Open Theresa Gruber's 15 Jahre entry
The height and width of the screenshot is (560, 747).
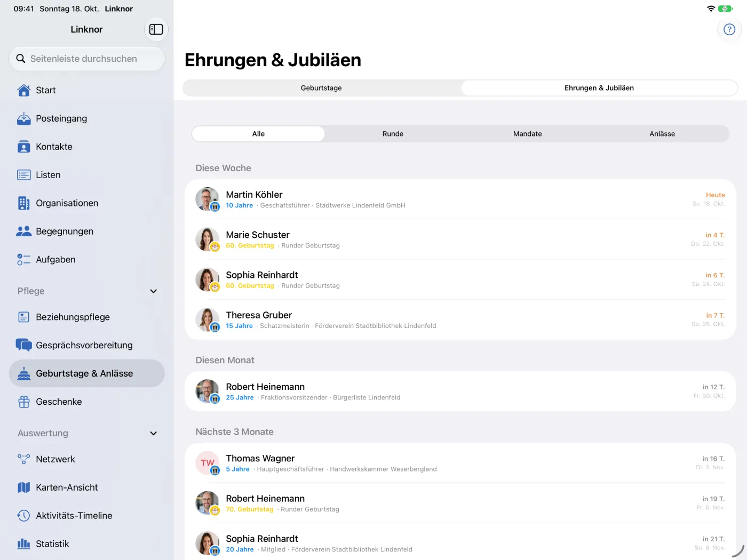(460, 319)
